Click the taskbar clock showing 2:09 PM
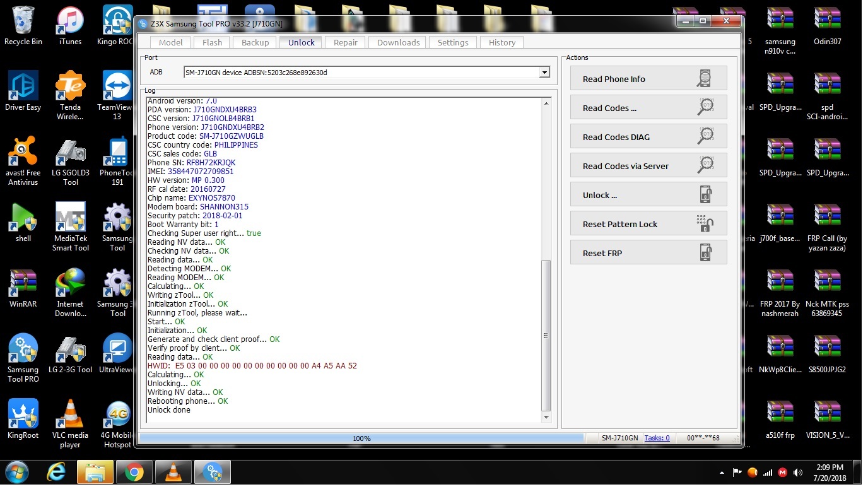The image size is (868, 494). 829,472
